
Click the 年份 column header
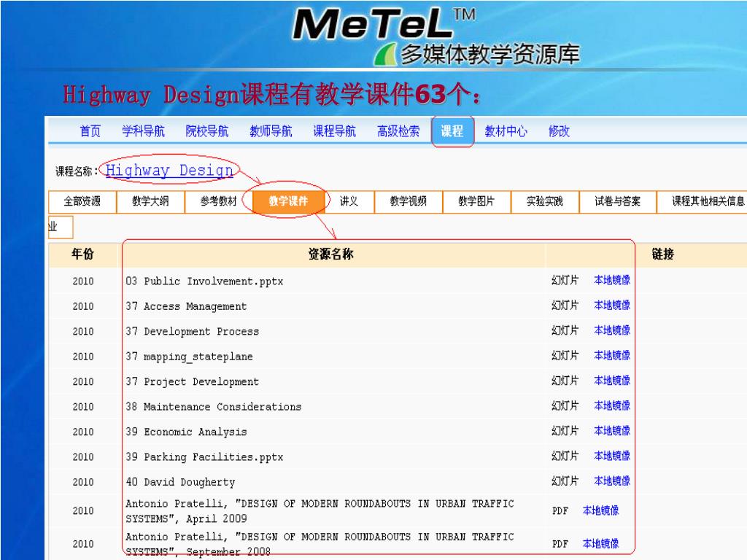tap(82, 254)
